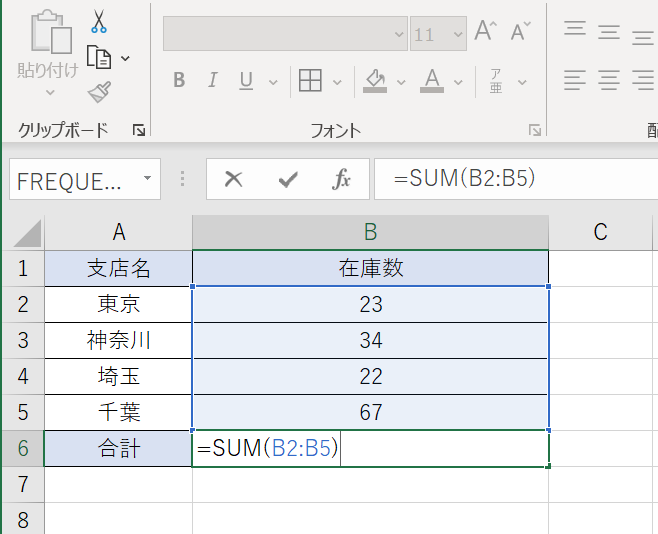Click the Copy icon in clipboard group

[98, 57]
